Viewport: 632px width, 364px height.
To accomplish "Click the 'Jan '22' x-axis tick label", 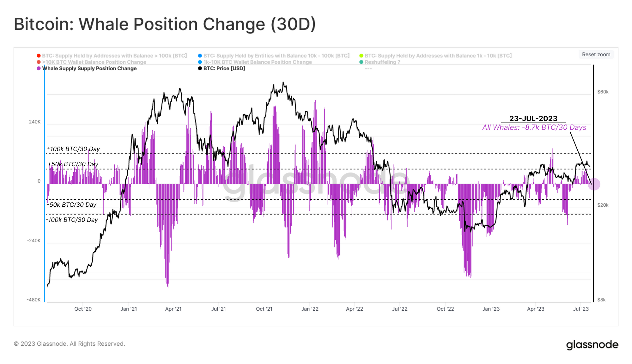I will click(310, 309).
